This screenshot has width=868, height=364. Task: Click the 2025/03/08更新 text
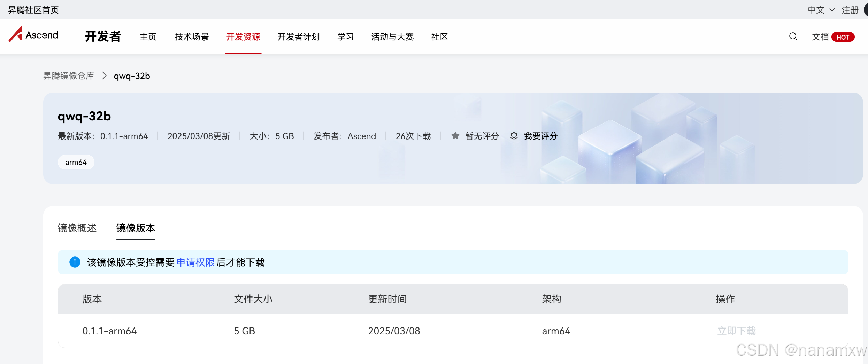coord(199,136)
